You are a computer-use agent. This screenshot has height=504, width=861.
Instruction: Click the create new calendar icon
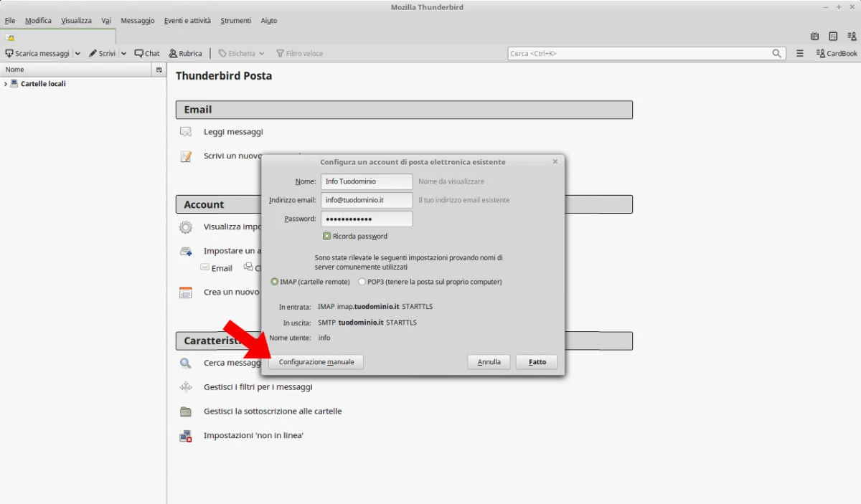click(x=186, y=293)
